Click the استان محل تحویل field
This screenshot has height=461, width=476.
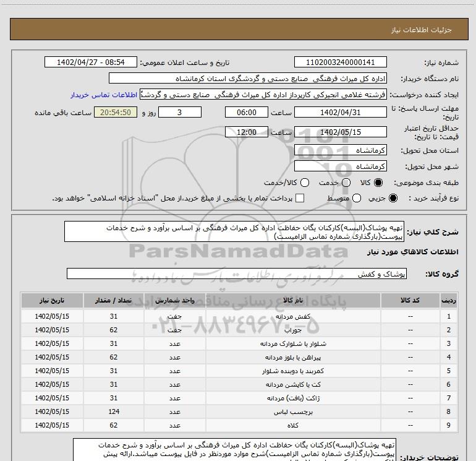pyautogui.click(x=340, y=150)
